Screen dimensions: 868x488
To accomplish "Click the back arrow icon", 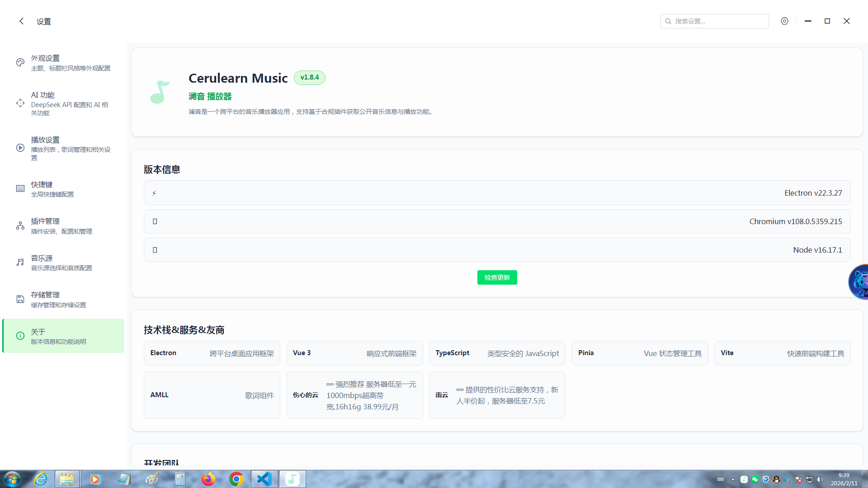I will 21,21.
